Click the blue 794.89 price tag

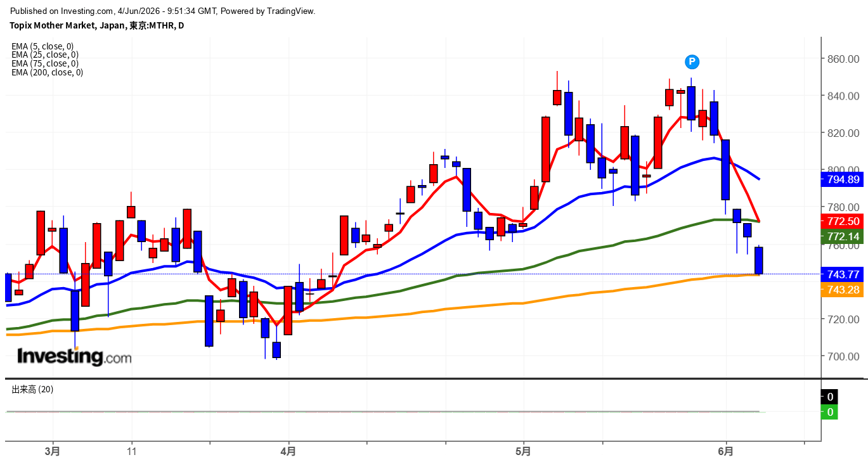click(842, 179)
